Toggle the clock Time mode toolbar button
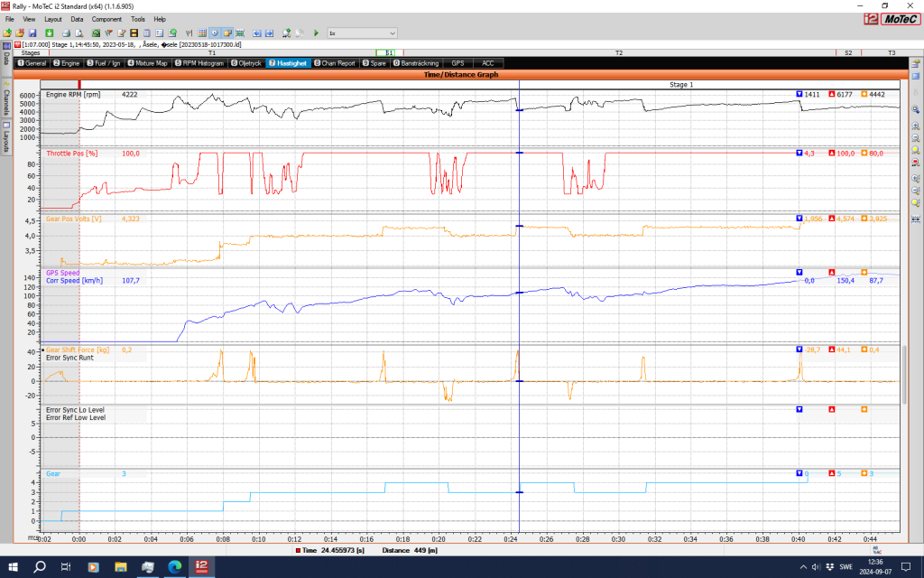The width and height of the screenshot is (924, 578). (x=215, y=33)
